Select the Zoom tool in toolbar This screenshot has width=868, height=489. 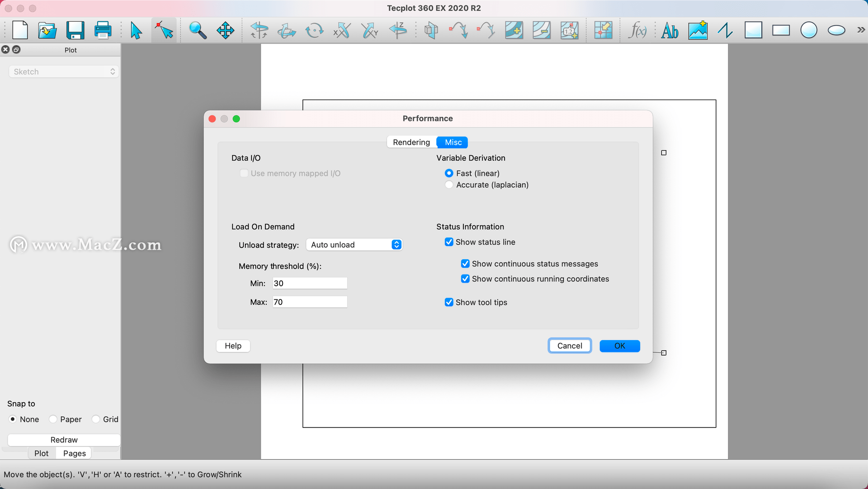coord(197,30)
